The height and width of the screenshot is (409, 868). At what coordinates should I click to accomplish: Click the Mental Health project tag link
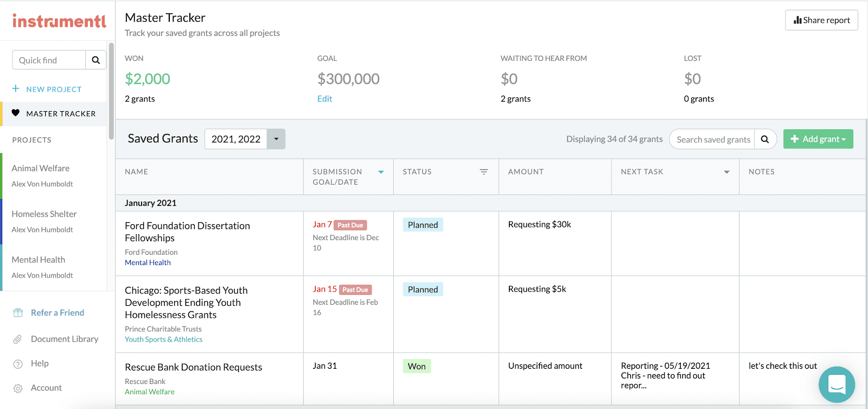click(148, 262)
